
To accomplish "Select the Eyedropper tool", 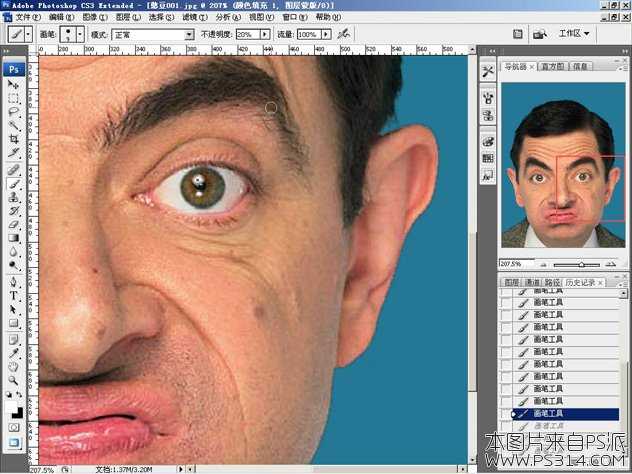I will [x=14, y=353].
